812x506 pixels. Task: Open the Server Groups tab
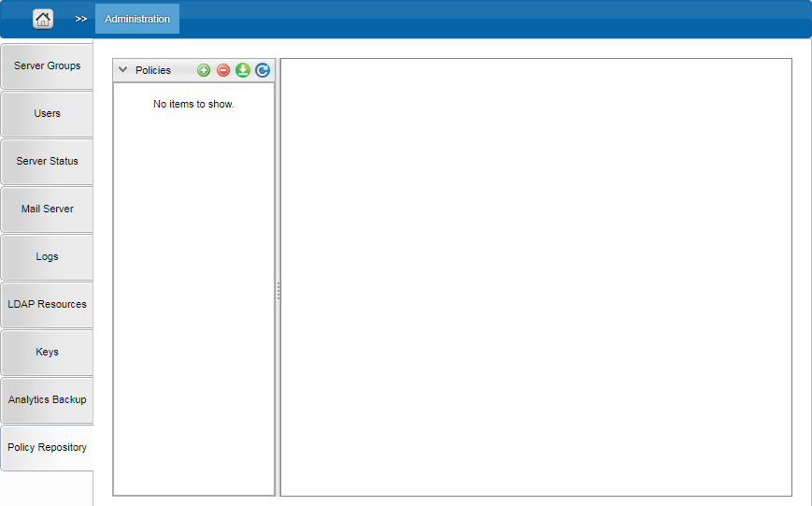[x=47, y=65]
